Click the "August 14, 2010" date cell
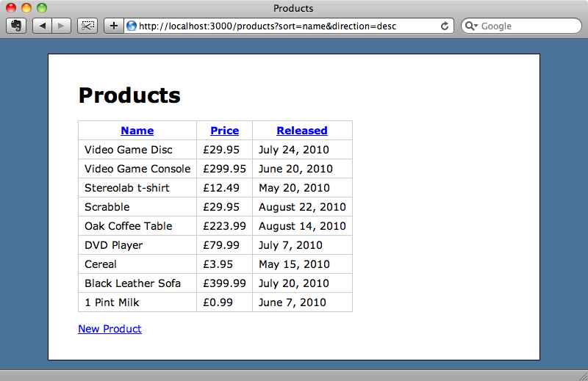The image size is (588, 381). click(x=302, y=226)
